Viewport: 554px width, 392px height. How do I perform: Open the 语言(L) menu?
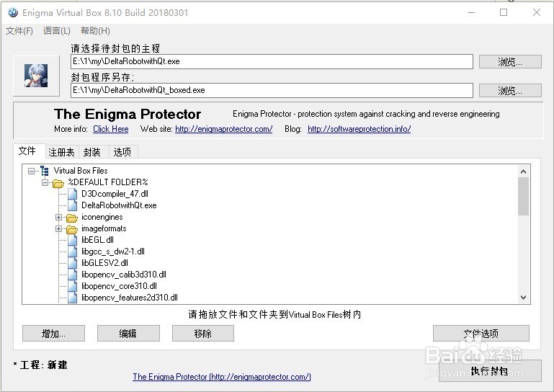coord(56,31)
